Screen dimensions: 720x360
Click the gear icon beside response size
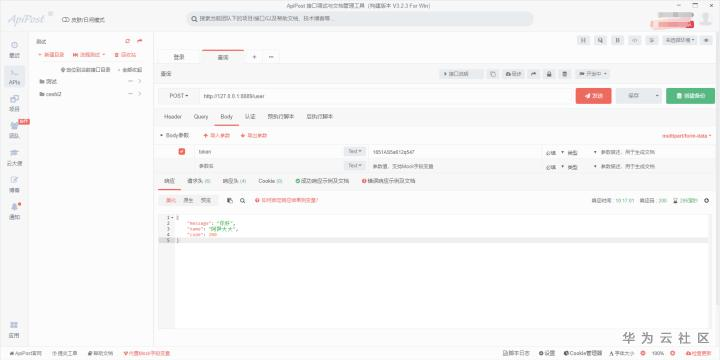click(x=706, y=201)
